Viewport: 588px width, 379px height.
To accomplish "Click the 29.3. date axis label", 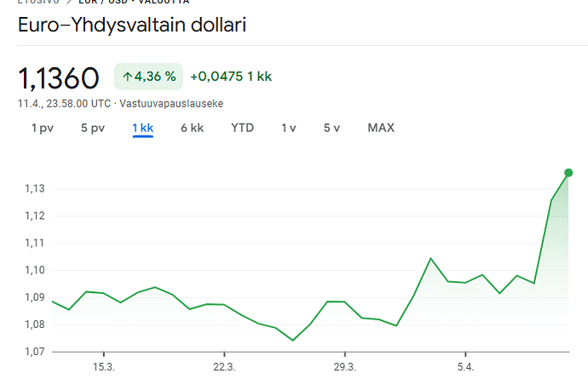I will pyautogui.click(x=344, y=366).
